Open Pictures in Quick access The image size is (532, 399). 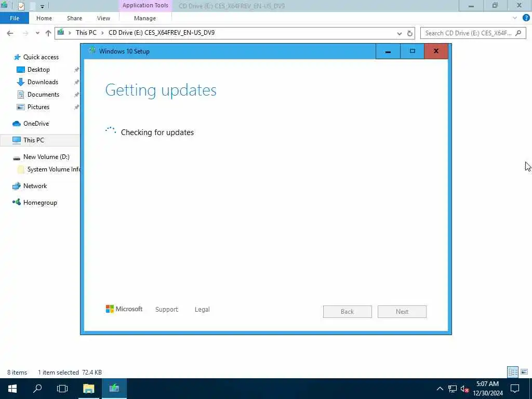click(38, 107)
